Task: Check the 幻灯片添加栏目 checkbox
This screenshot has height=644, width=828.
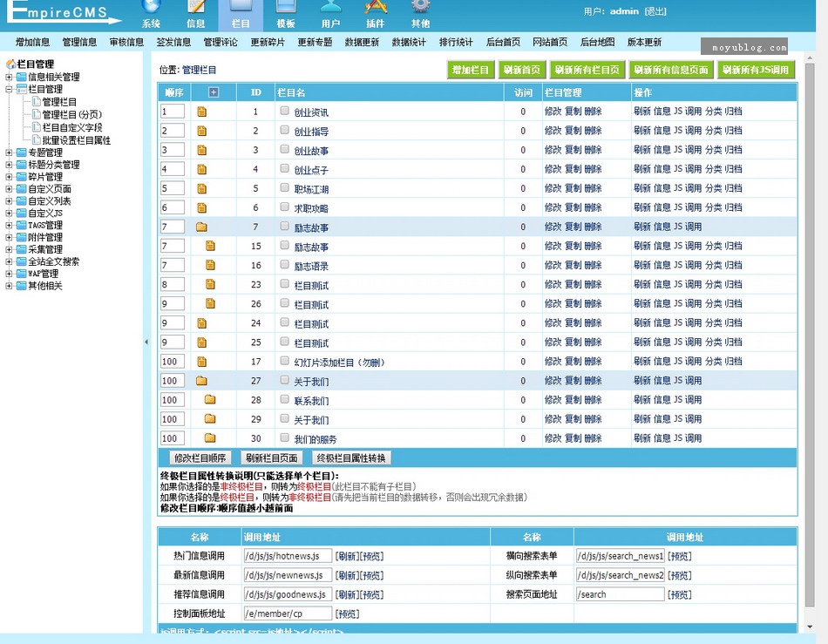Action: coord(285,361)
